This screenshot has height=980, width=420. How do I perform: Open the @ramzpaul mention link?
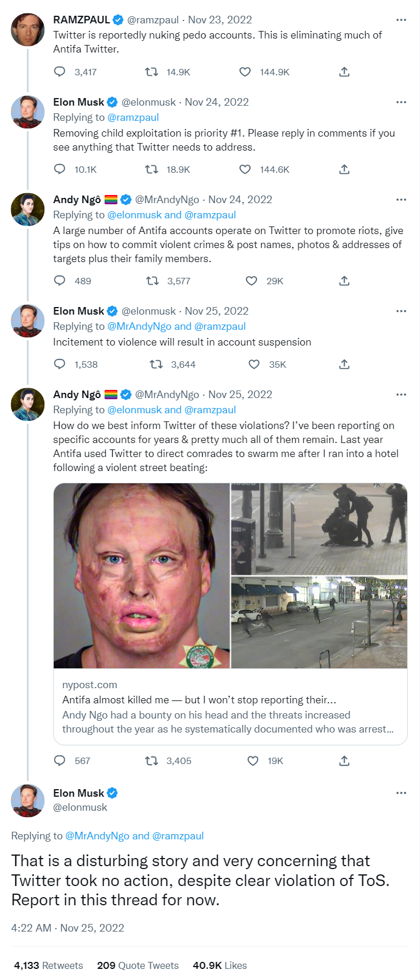click(132, 118)
